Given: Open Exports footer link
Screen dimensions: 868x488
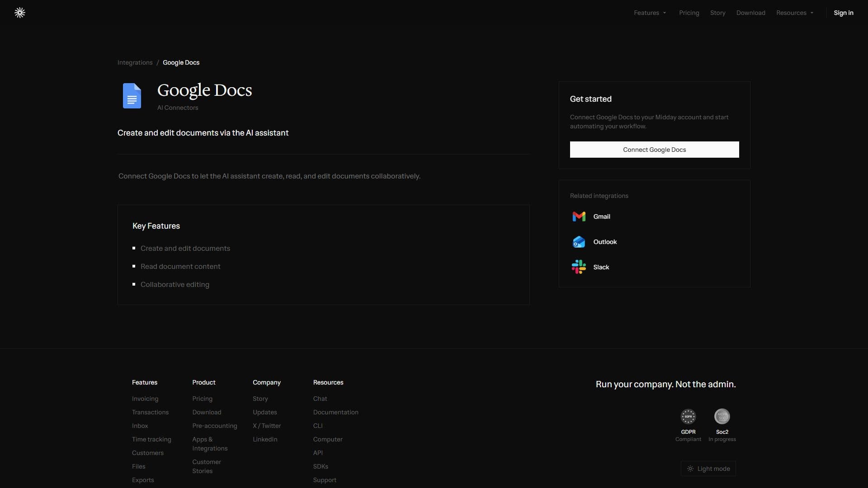Looking at the screenshot, I should (x=143, y=480).
